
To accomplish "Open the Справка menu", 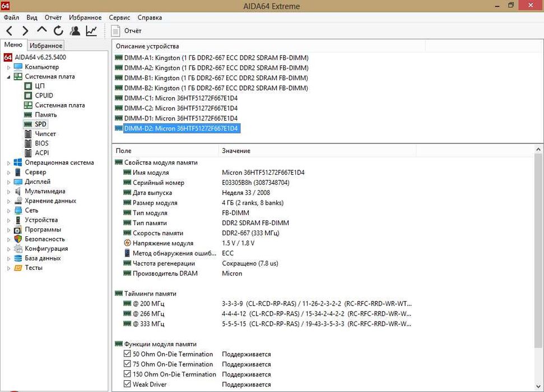I will tap(150, 17).
